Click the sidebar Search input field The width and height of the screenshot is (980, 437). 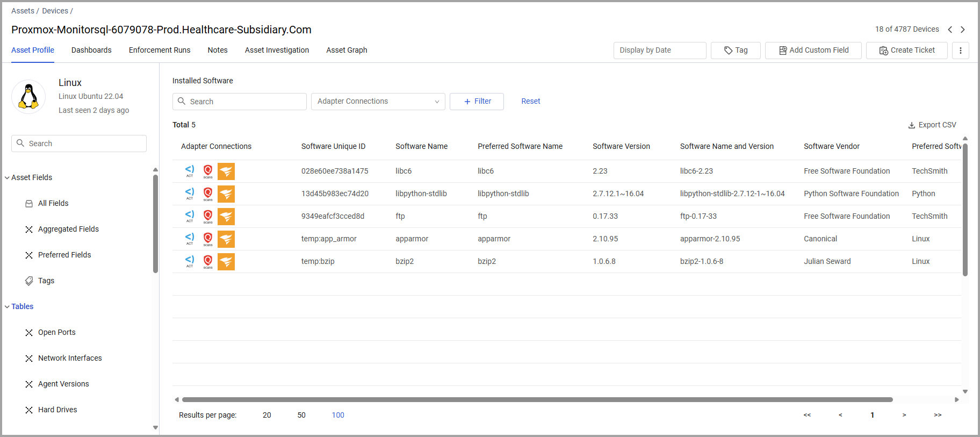point(79,144)
